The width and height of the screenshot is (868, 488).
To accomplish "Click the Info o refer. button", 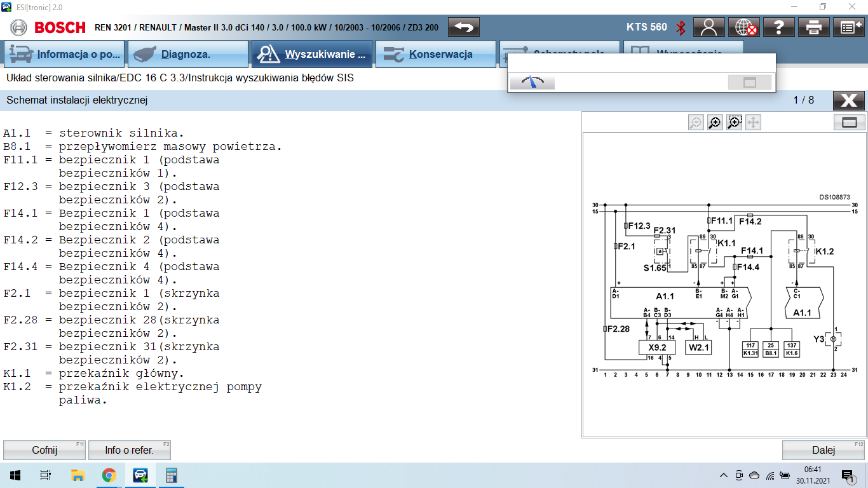I will point(130,450).
